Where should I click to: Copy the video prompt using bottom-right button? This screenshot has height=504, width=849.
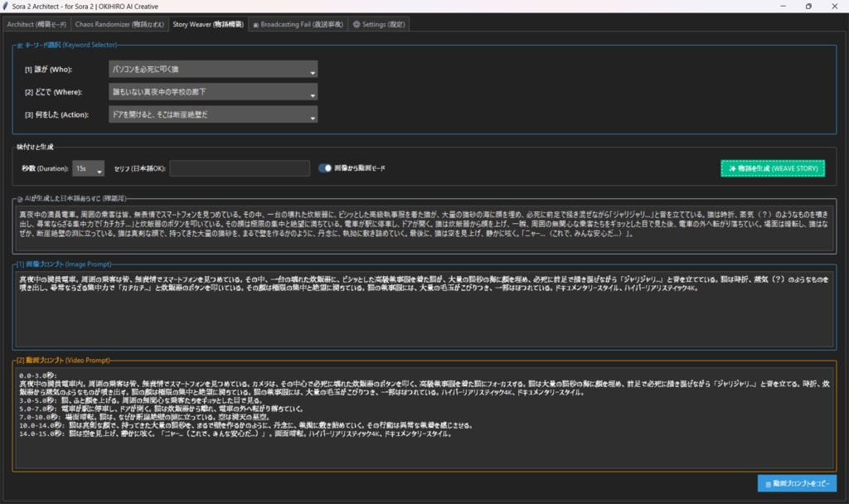(x=798, y=483)
